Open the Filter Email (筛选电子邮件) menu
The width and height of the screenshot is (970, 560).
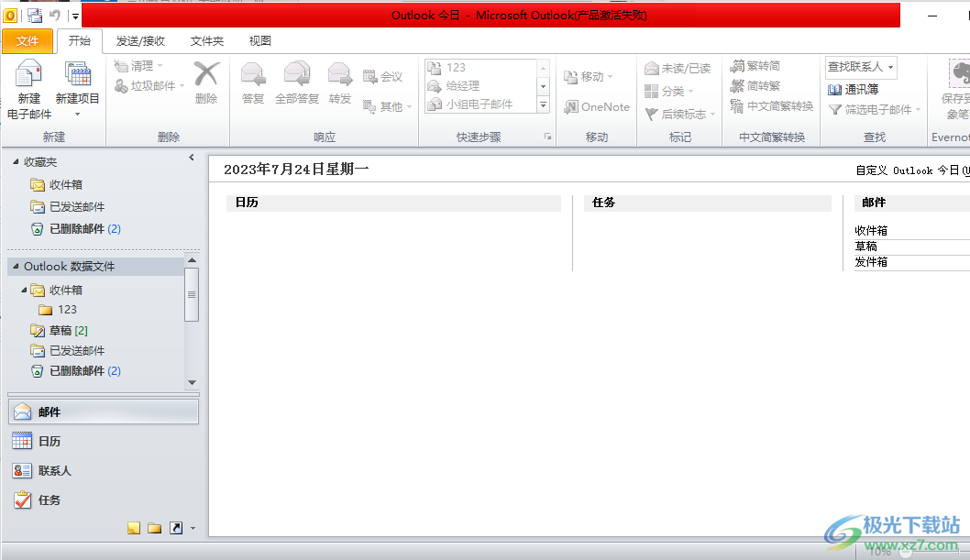pyautogui.click(x=875, y=109)
